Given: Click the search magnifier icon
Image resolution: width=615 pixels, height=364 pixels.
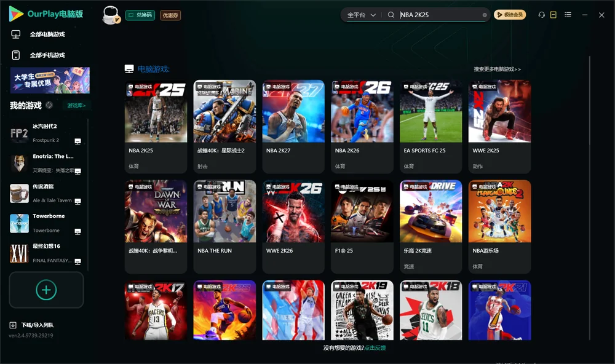Looking at the screenshot, I should click(x=391, y=15).
